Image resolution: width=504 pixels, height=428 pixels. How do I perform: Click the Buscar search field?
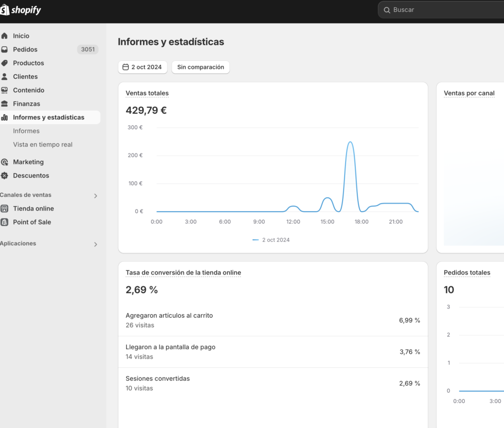441,10
